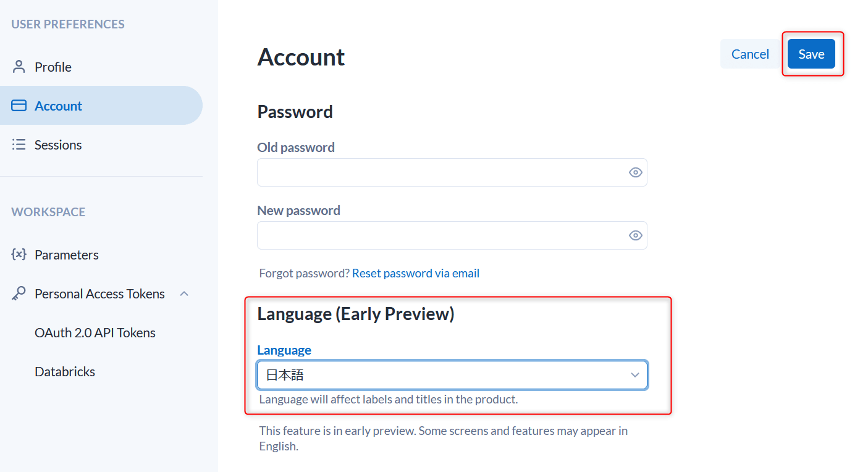The height and width of the screenshot is (472, 868).
Task: Click the Profile person icon in sidebar
Action: [x=19, y=66]
